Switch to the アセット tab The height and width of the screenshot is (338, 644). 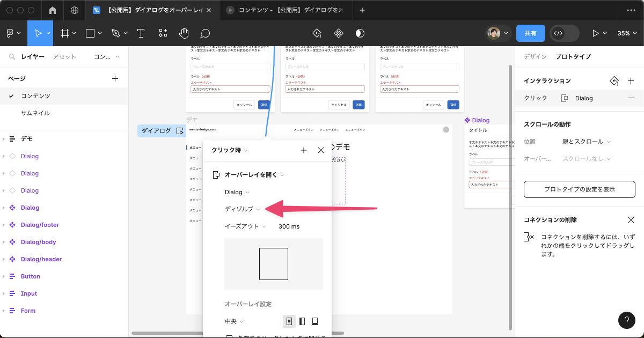(x=64, y=57)
